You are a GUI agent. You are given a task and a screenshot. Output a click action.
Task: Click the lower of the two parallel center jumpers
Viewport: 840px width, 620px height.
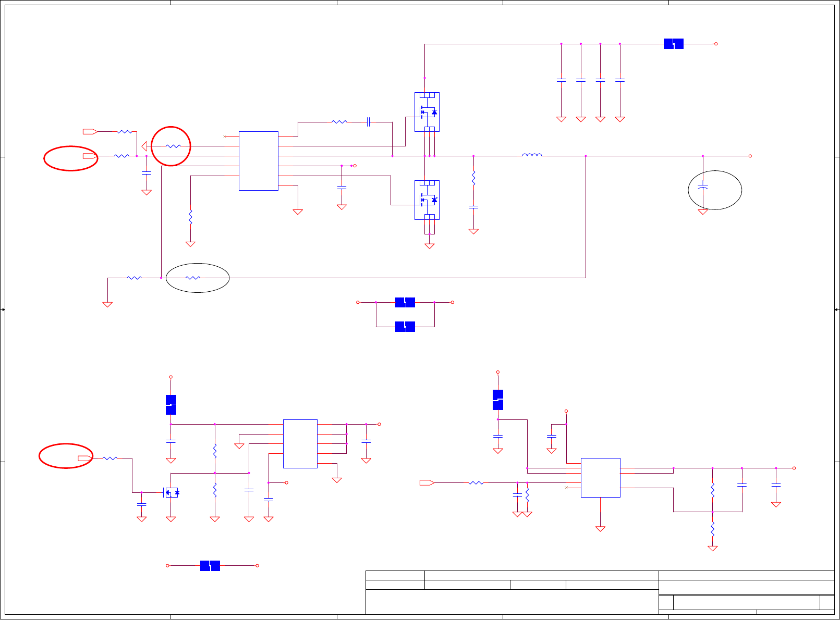coord(405,327)
